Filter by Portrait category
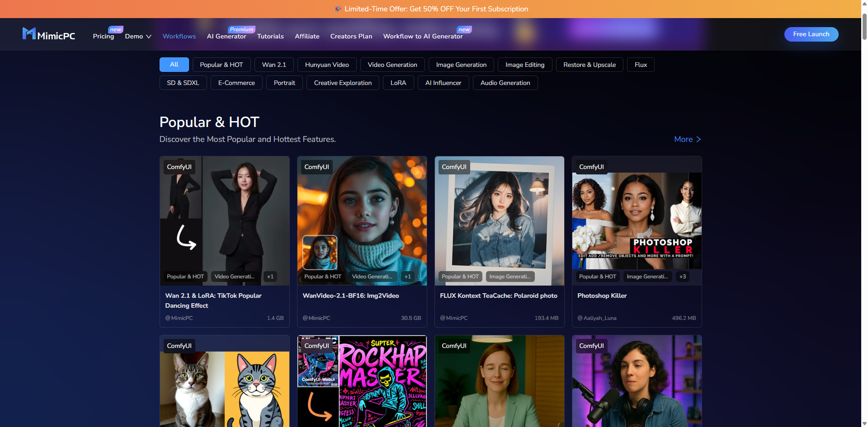Screen dimensions: 868x427 pyautogui.click(x=284, y=83)
